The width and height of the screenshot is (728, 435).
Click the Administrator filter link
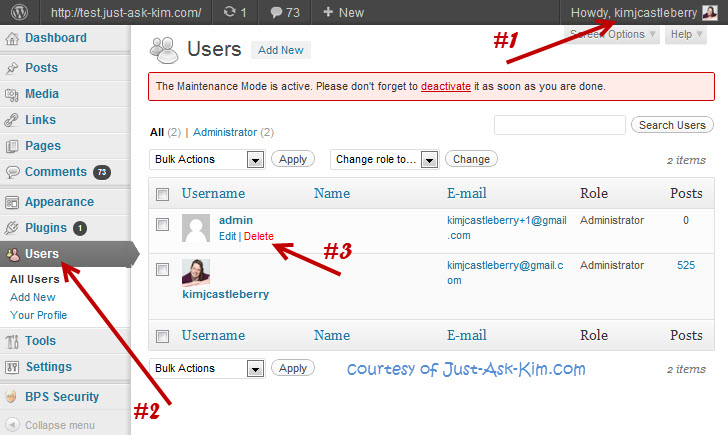225,132
